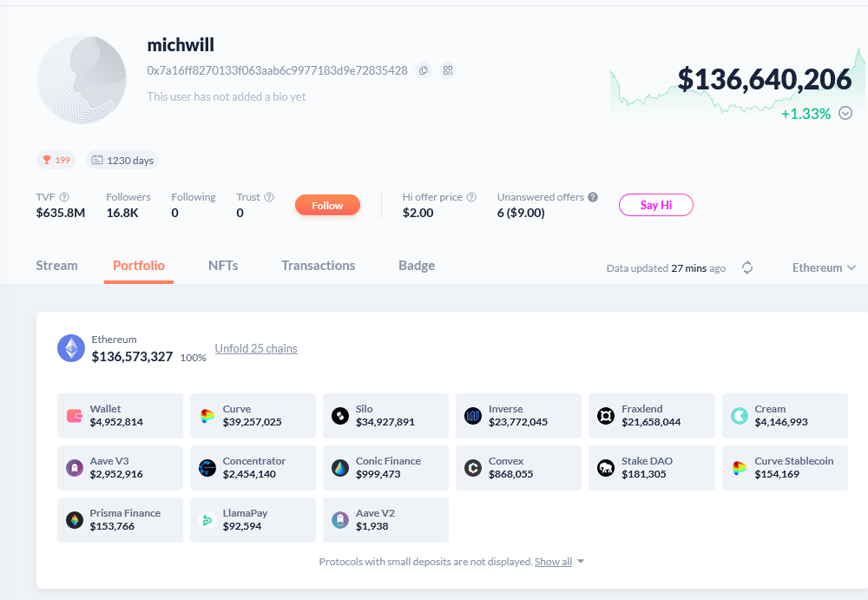This screenshot has width=868, height=600.
Task: Open the Prisma Finance protocol via its icon
Action: click(74, 520)
